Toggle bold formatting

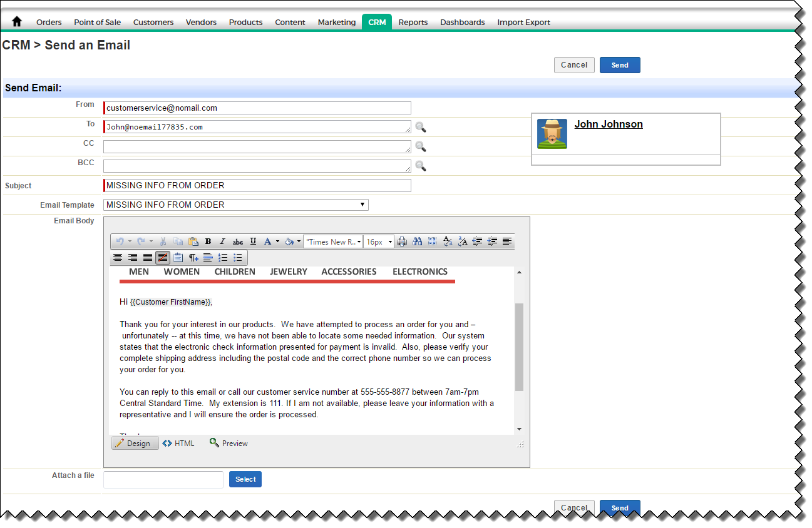(x=208, y=241)
